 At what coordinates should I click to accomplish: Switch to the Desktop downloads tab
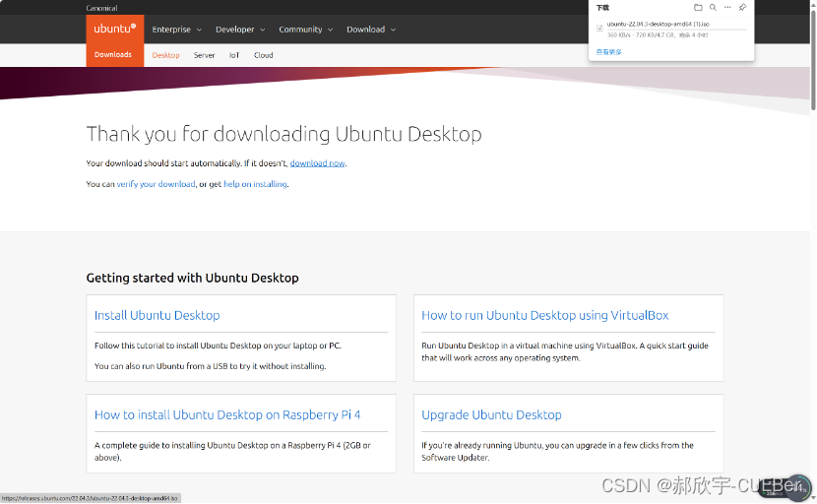[x=165, y=55]
